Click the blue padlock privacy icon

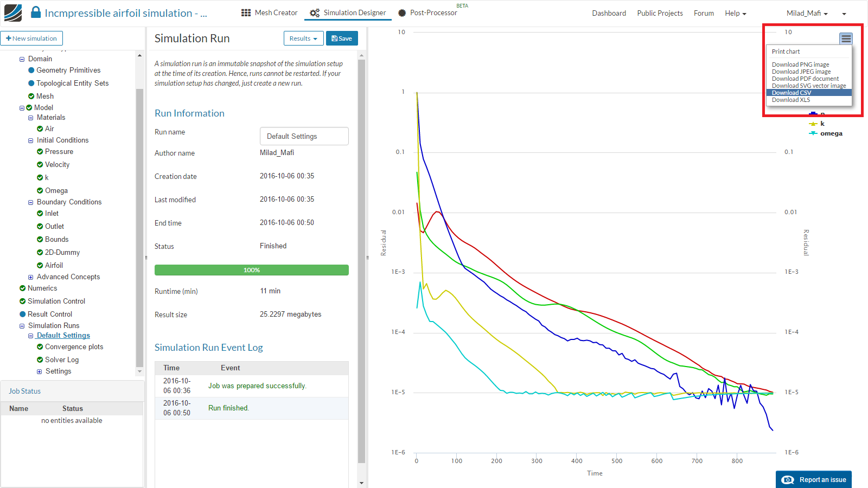pos(35,12)
